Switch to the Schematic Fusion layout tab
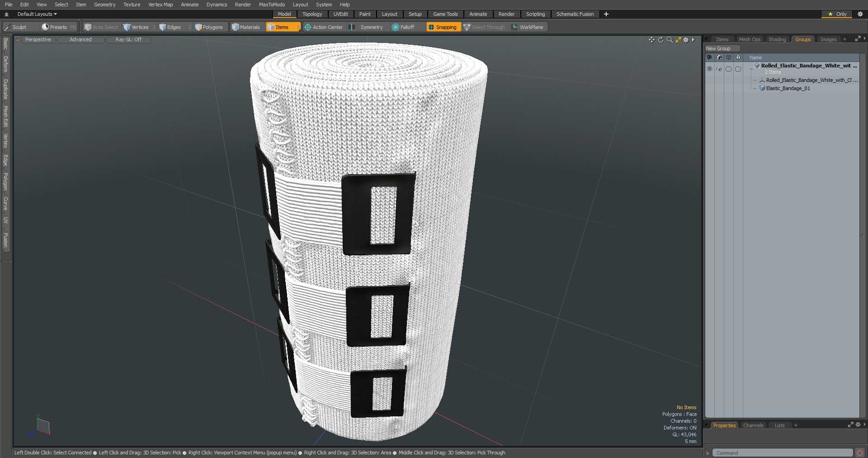Screen dimensions: 868x458 click(575, 14)
